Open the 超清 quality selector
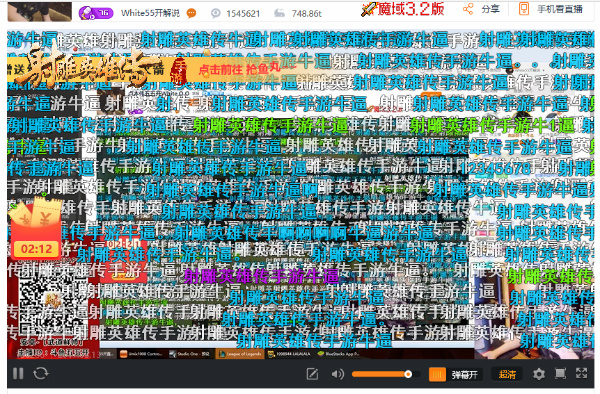This screenshot has width=600, height=394. [x=507, y=374]
